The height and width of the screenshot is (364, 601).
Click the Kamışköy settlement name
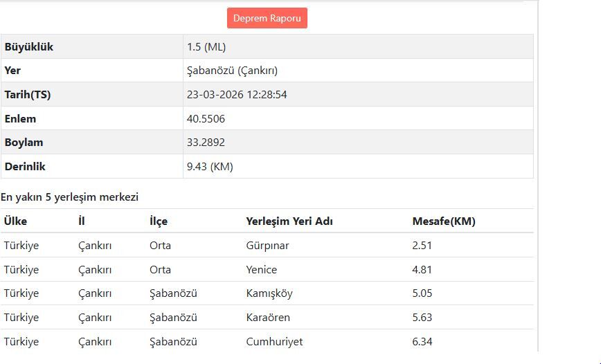coord(269,293)
